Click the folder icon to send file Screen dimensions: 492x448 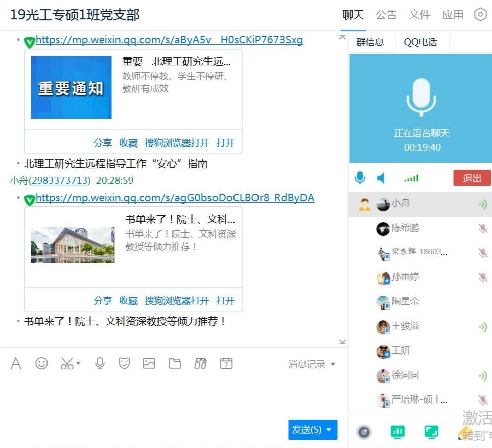175,363
